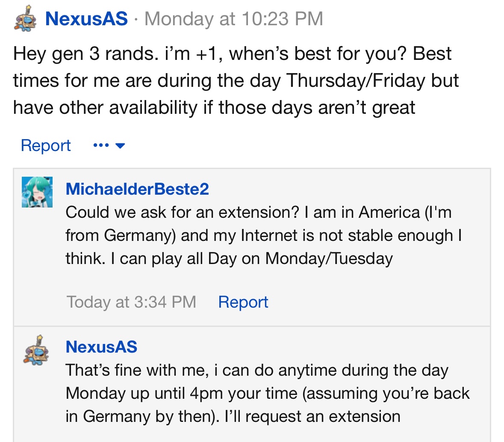Click MichaelderBeste2's anime profile picture
Image resolution: width=504 pixels, height=442 pixels.
37,192
